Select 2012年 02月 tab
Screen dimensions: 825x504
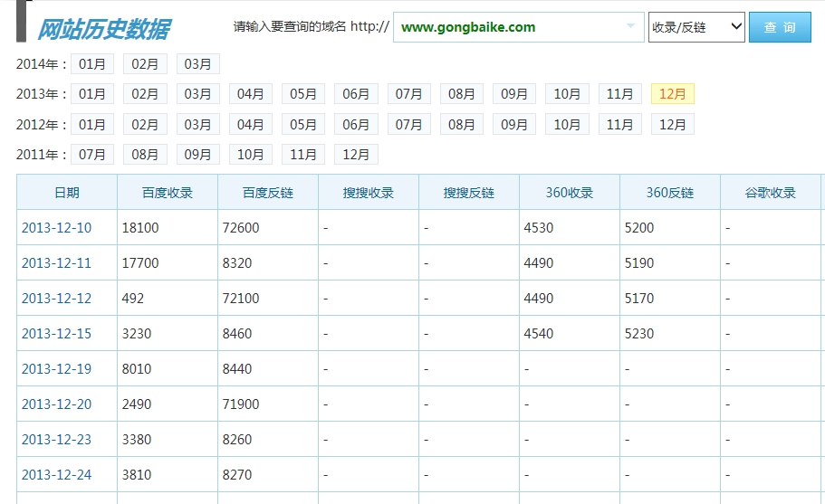point(145,125)
